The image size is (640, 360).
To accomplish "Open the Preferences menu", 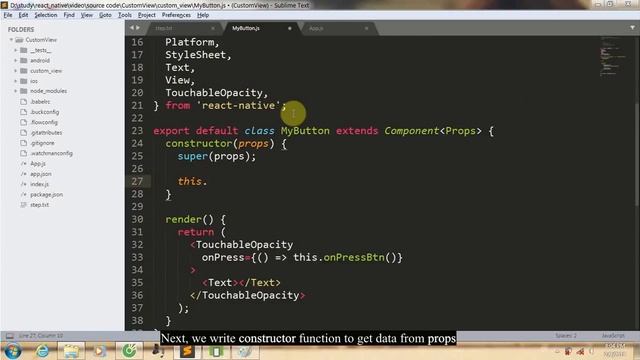I will click(x=176, y=15).
